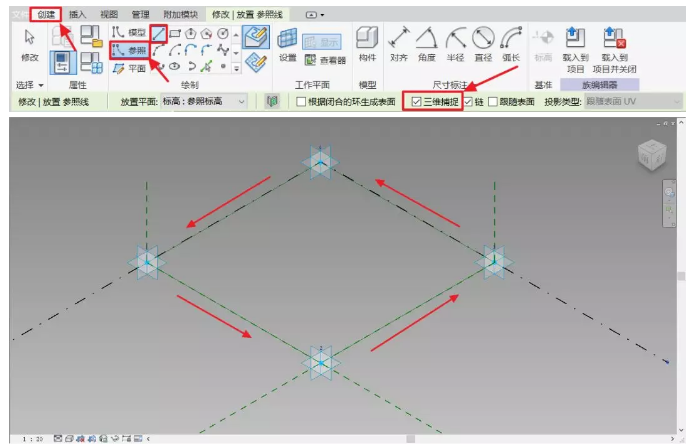The image size is (692, 448).
Task: Click the Properties palette icon
Action: pos(62,62)
